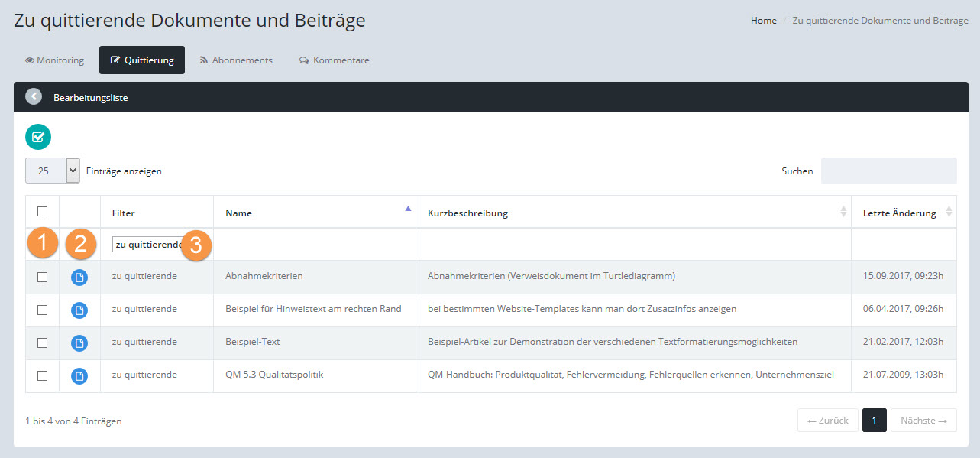This screenshot has height=458, width=980.
Task: Click the back arrow beside Bearbeitungsliste
Action: point(34,97)
